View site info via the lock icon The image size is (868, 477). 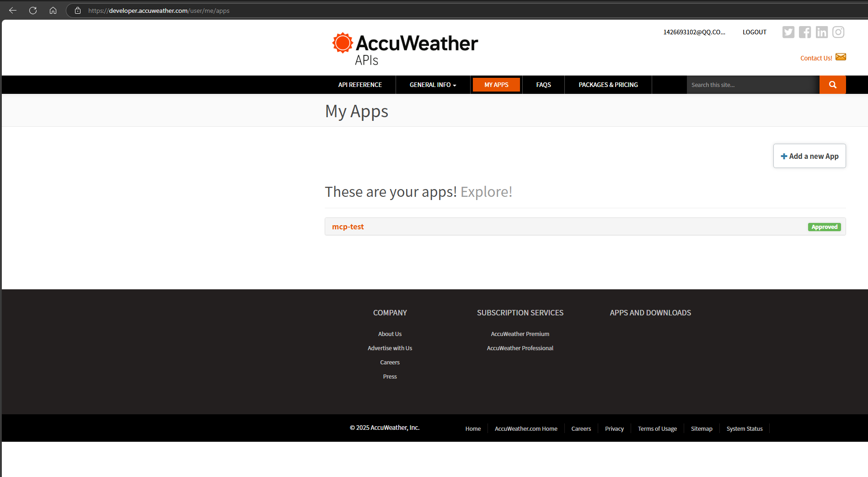[x=78, y=11]
